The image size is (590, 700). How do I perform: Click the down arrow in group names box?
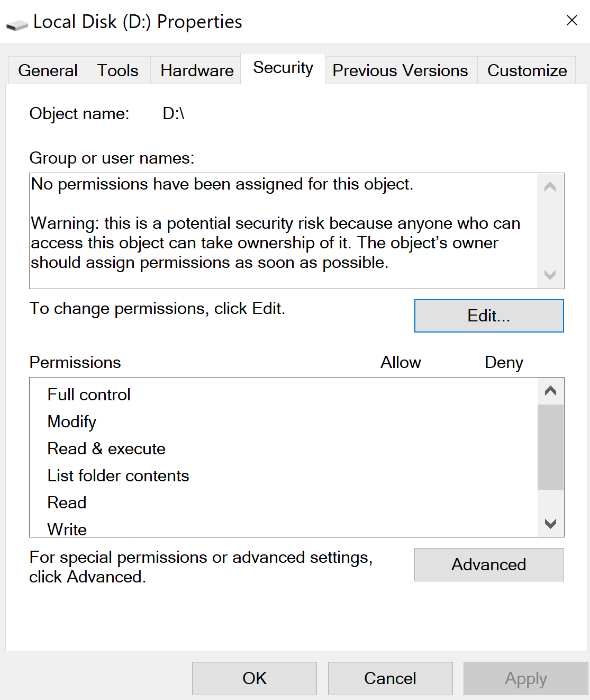coord(550,275)
